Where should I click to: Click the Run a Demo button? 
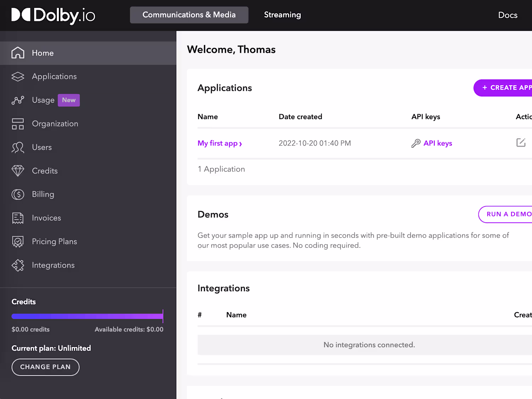click(505, 214)
